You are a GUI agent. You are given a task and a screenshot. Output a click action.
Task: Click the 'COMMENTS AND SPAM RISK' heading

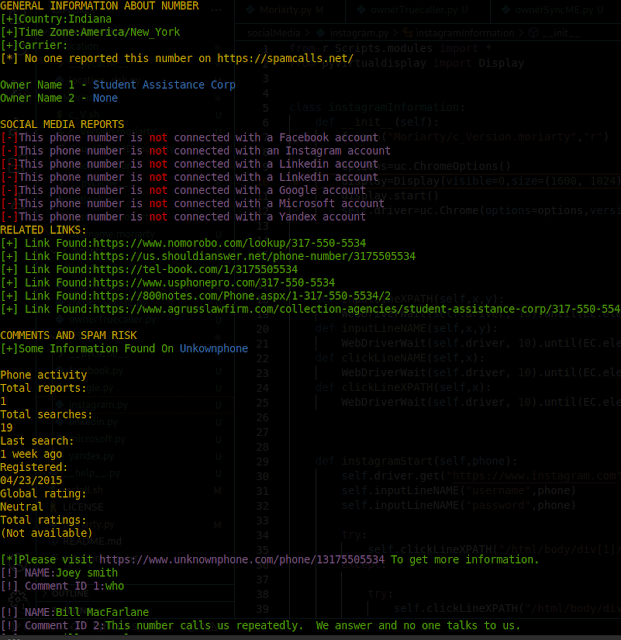68,336
